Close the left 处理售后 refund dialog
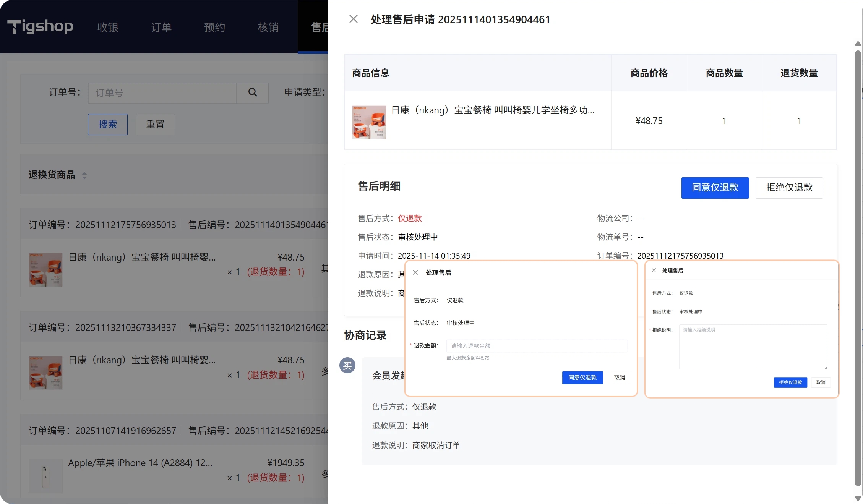This screenshot has width=863, height=504. click(x=415, y=272)
